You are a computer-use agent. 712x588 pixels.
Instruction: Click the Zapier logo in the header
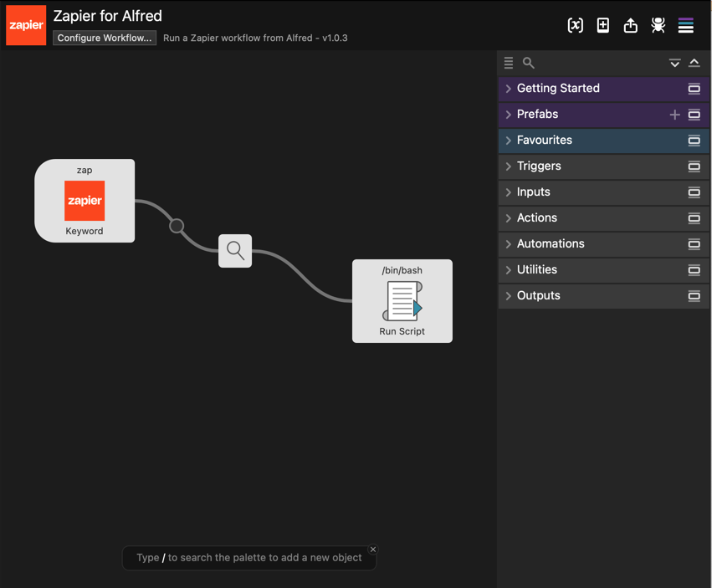coord(26,25)
